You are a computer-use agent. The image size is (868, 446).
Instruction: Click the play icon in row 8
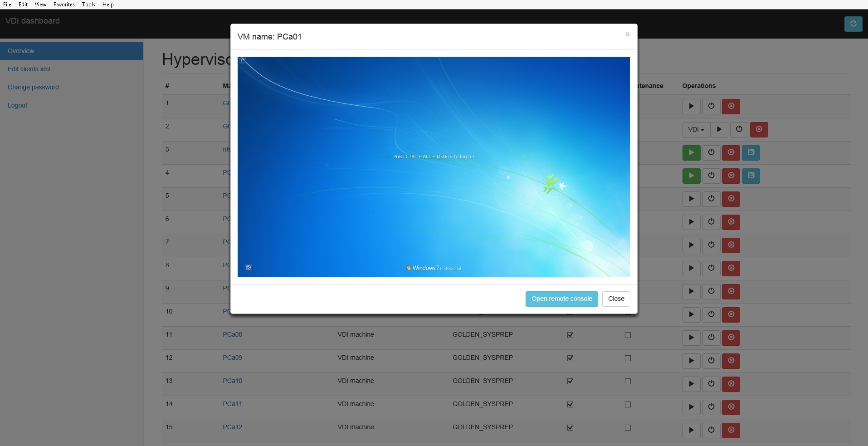691,269
